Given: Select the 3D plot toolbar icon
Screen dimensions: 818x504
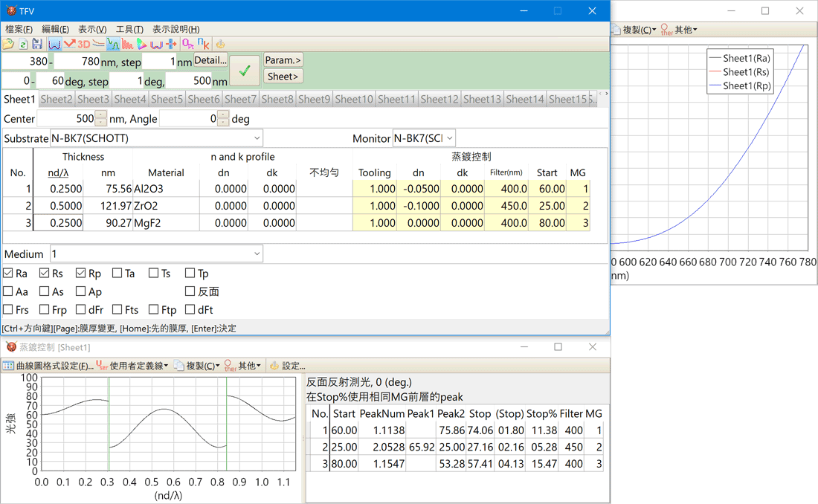Looking at the screenshot, I should tap(83, 45).
